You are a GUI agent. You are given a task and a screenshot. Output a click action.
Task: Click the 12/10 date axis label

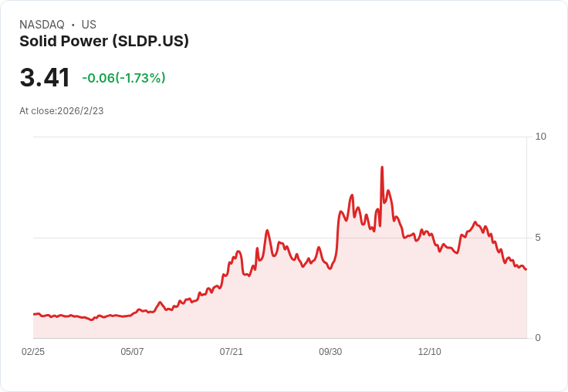click(430, 352)
